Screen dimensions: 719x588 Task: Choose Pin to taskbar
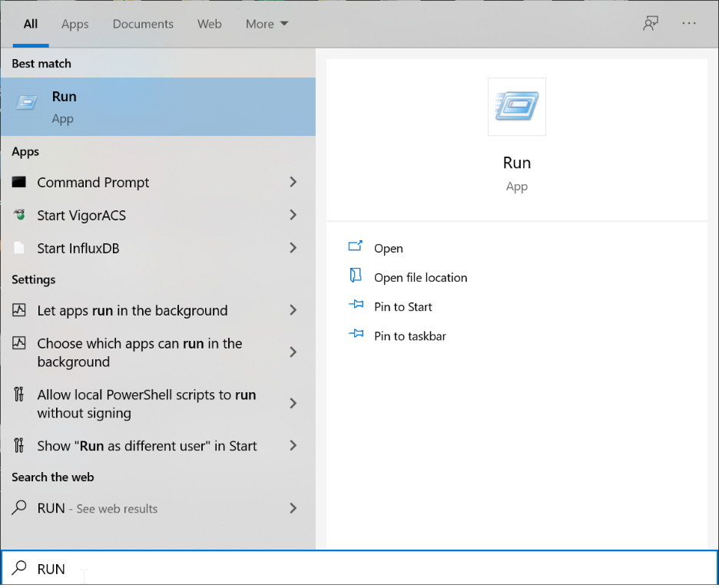tap(410, 336)
